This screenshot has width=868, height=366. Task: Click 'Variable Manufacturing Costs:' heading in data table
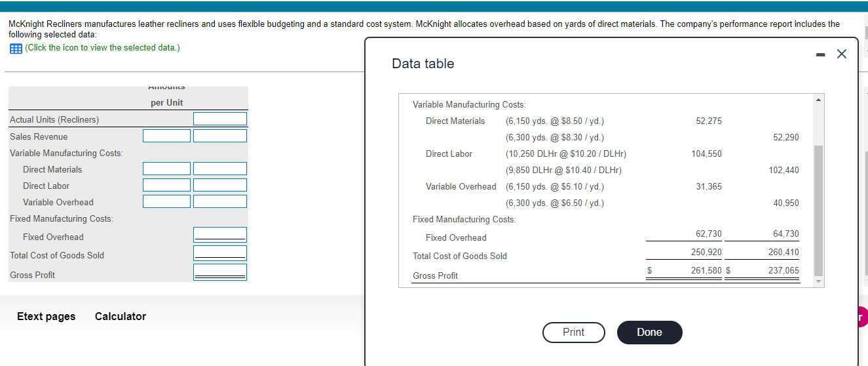tap(469, 104)
